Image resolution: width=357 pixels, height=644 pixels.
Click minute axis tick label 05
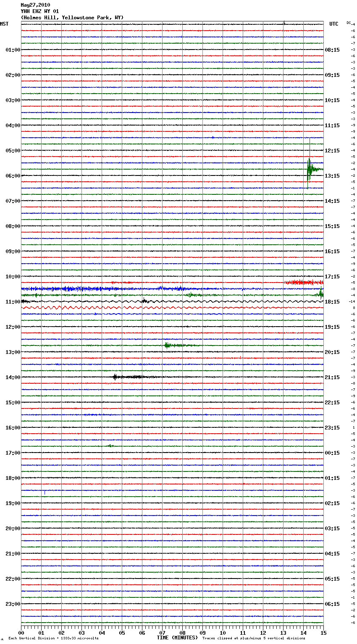pos(122,633)
